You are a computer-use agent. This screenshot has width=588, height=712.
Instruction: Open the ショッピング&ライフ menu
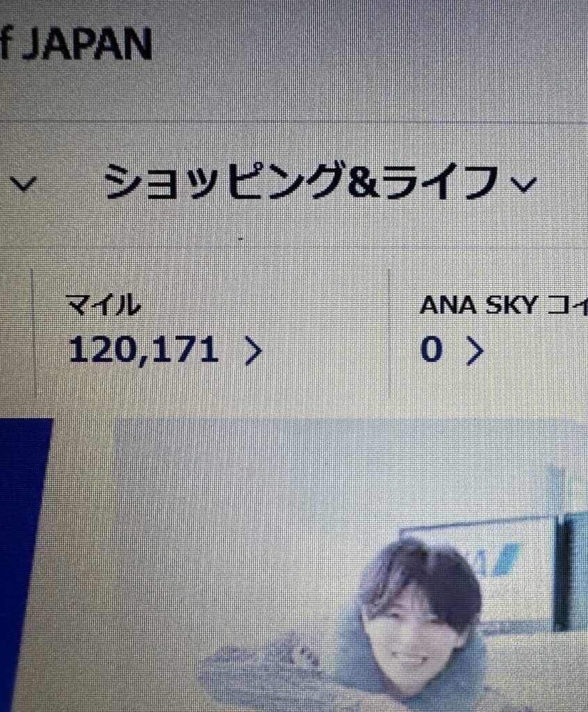pyautogui.click(x=302, y=182)
